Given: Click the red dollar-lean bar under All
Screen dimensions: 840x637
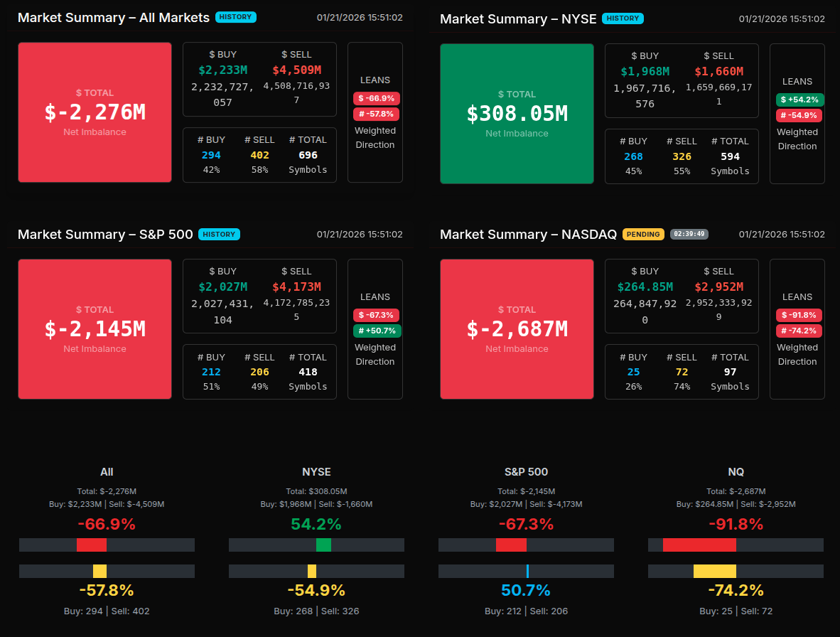Looking at the screenshot, I should [x=92, y=545].
